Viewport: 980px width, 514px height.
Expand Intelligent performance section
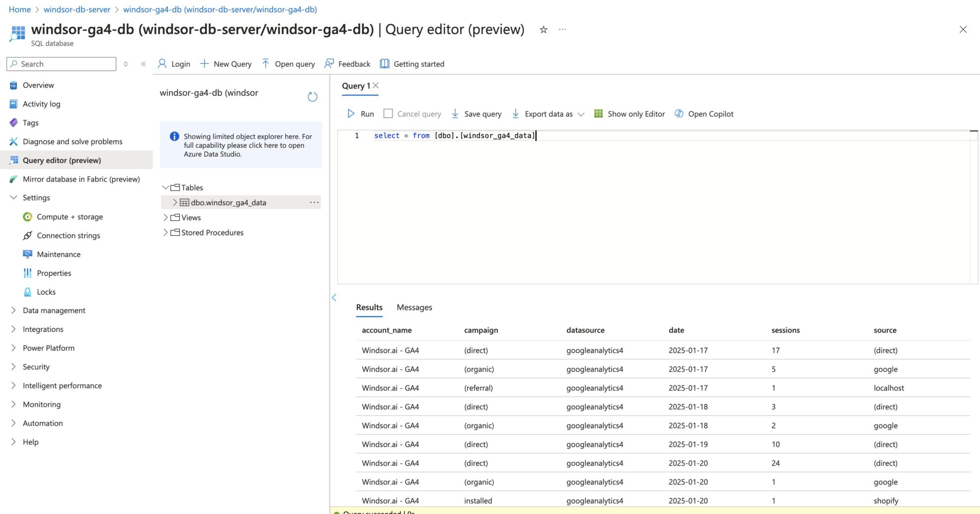[x=13, y=385]
